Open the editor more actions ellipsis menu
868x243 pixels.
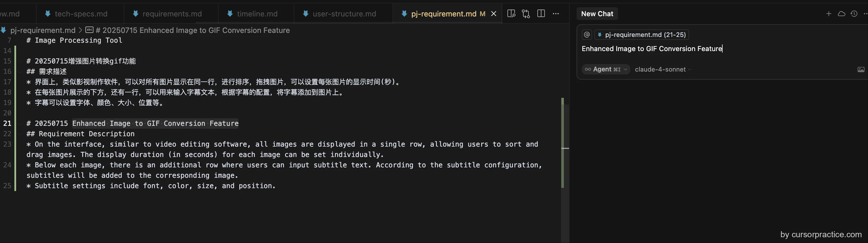(x=556, y=14)
